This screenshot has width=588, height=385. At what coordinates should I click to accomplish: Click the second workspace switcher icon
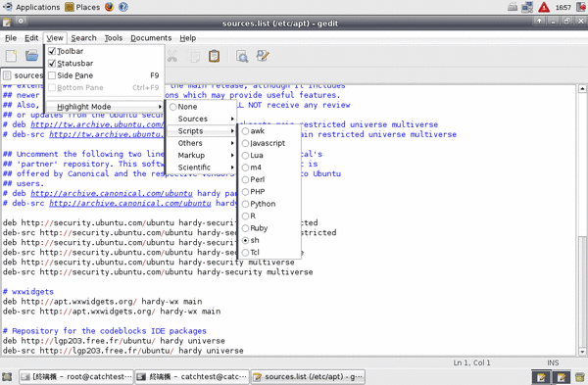(561, 377)
